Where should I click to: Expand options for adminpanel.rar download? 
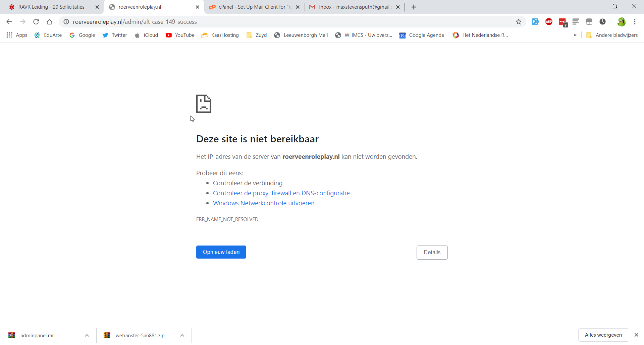tap(87, 335)
